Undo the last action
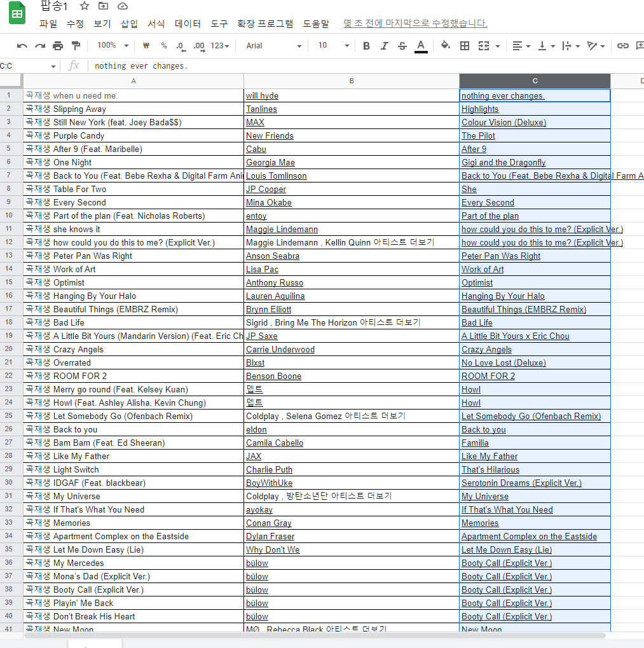This screenshot has width=644, height=648. pos(22,46)
